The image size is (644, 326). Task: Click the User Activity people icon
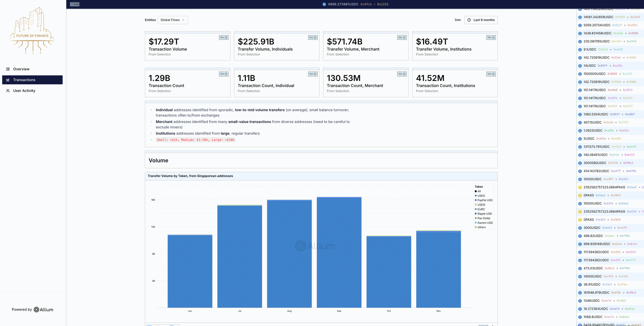tap(8, 91)
